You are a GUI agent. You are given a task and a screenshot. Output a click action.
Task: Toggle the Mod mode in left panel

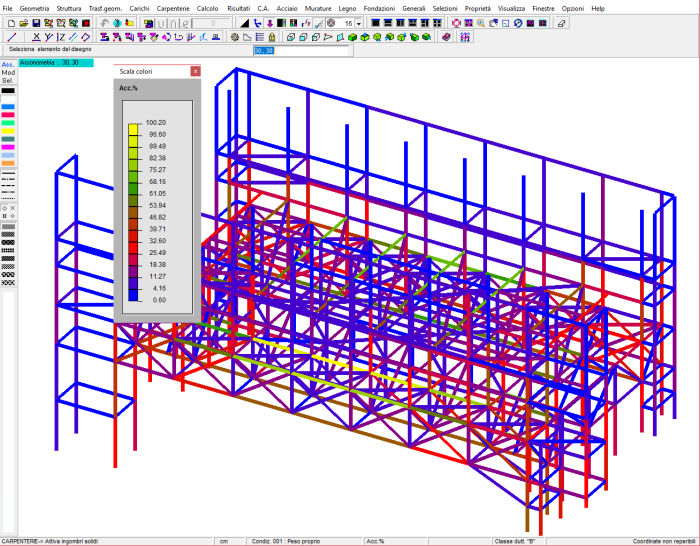pos(8,74)
